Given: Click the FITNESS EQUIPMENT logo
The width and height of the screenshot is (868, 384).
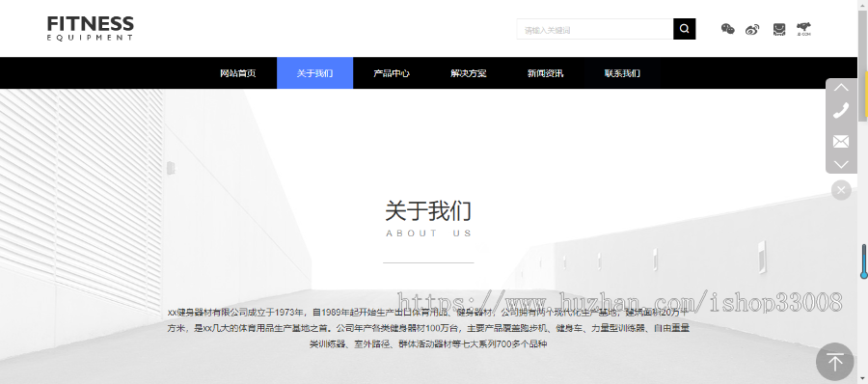Looking at the screenshot, I should pyautogui.click(x=91, y=28).
